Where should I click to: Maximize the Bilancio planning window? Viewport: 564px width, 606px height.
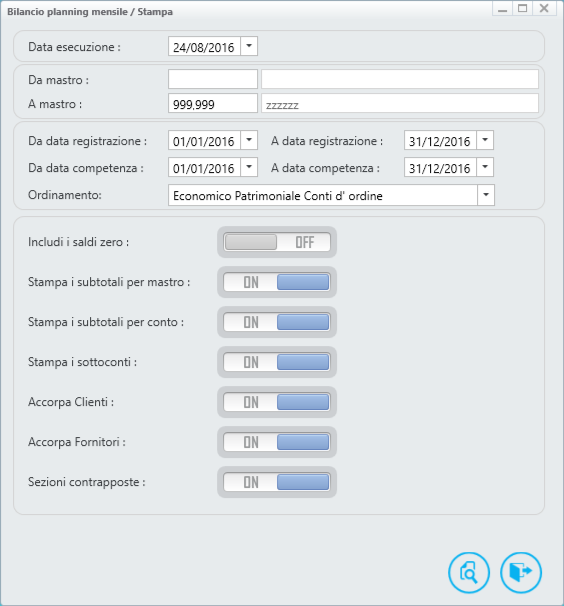(x=522, y=9)
